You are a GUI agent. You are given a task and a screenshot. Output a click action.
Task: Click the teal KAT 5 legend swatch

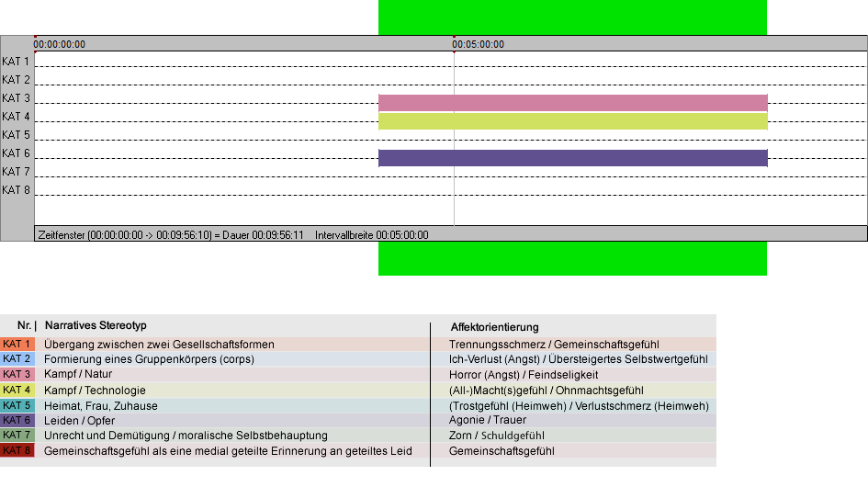click(17, 405)
